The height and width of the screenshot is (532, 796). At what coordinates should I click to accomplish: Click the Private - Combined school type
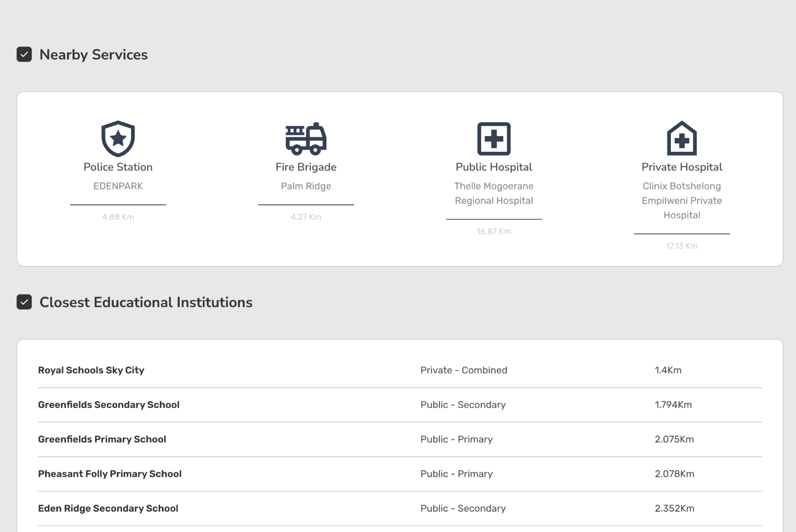(x=464, y=370)
